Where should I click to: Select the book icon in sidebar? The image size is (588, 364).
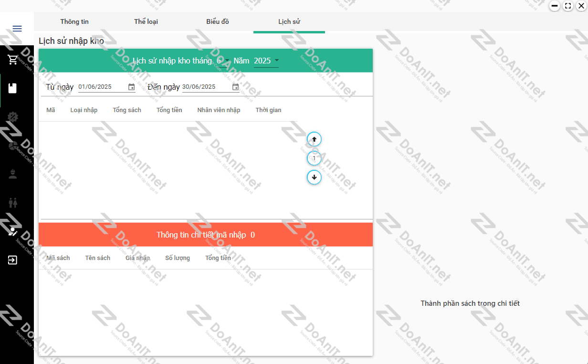coord(13,88)
